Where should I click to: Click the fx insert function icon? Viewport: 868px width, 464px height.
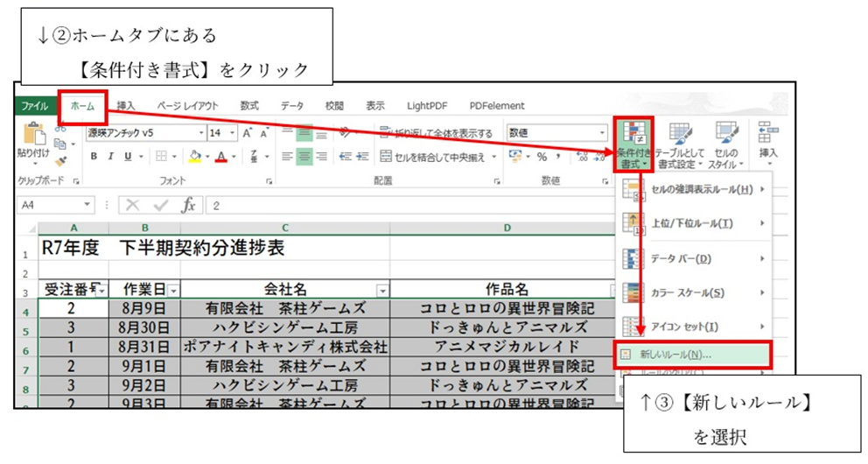coord(187,206)
